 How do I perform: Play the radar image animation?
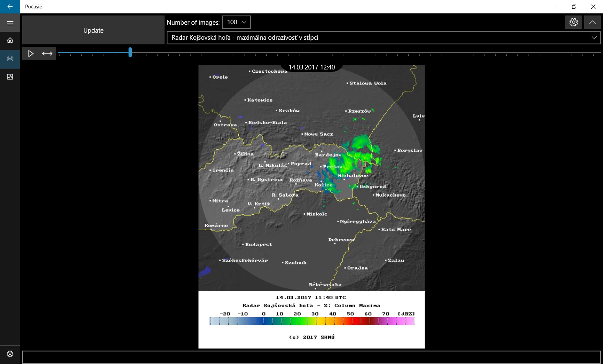click(x=31, y=54)
